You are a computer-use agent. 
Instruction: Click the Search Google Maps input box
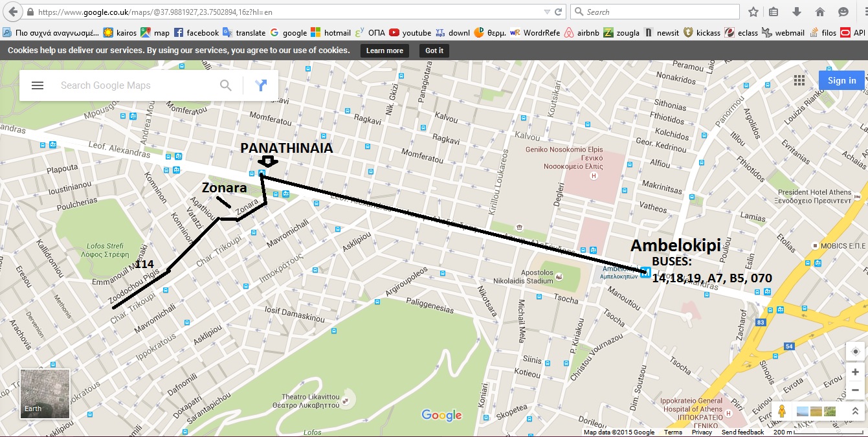[x=135, y=85]
